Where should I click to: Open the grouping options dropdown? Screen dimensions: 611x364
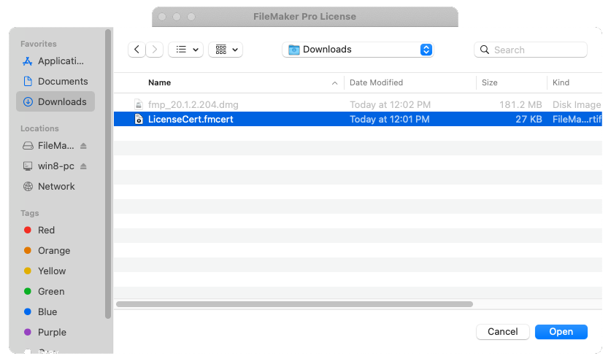point(226,50)
